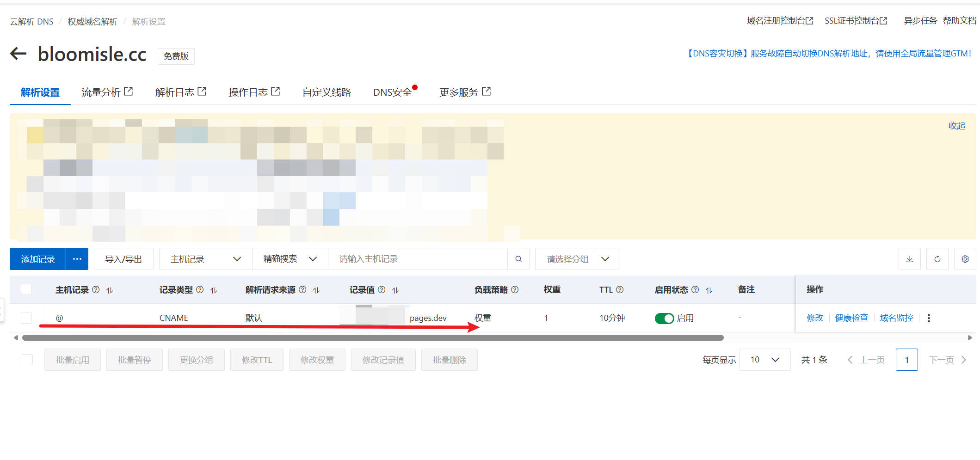This screenshot has width=980, height=460.
Task: Check the @ record row checkbox
Action: [x=26, y=318]
